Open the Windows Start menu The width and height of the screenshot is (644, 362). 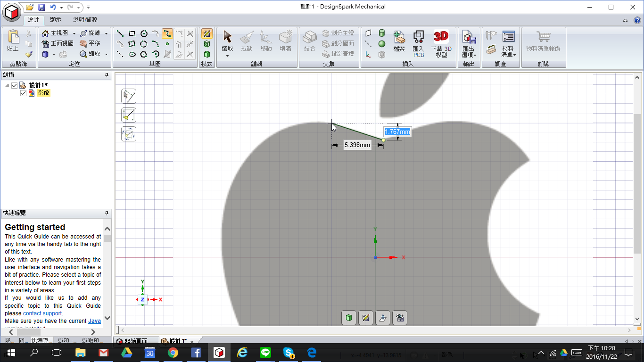[11, 352]
